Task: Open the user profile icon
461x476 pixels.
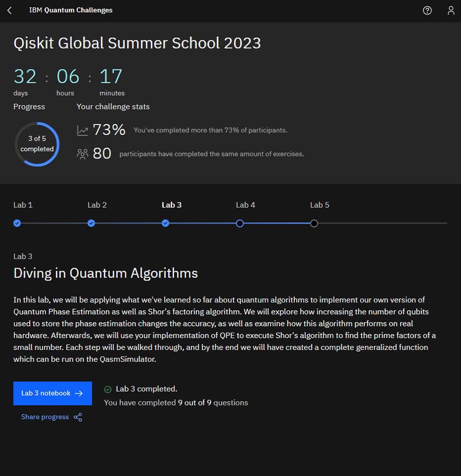Action: click(451, 11)
